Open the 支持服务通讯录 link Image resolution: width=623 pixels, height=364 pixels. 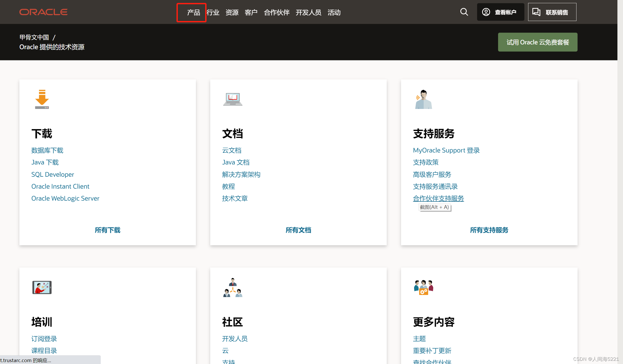pos(435,187)
